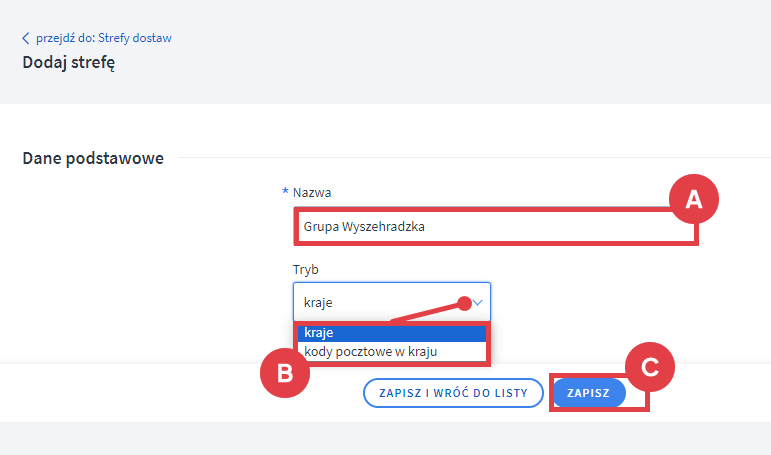Open the 'przejdź do: Strefy dostaw' link
The image size is (771, 455).
104,39
